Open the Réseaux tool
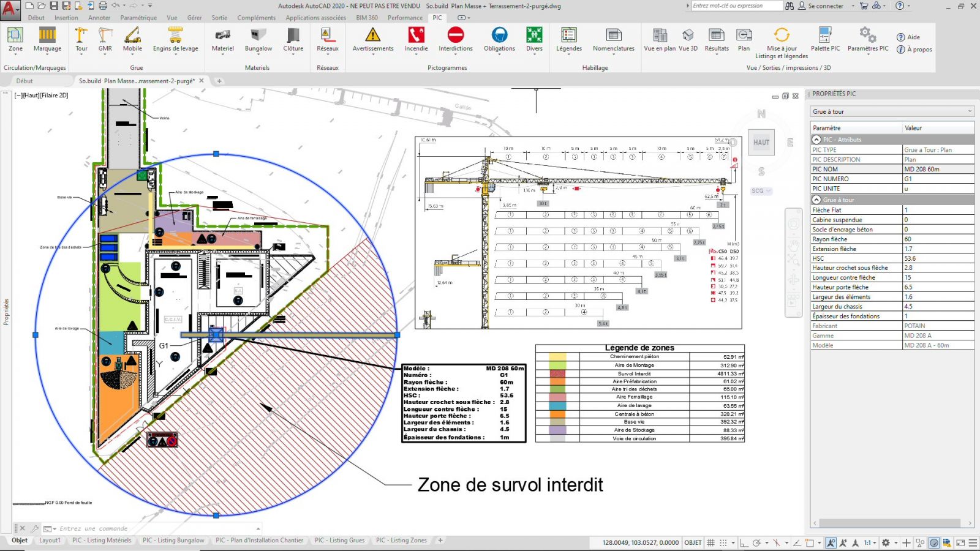This screenshot has height=551, width=980. click(x=328, y=40)
